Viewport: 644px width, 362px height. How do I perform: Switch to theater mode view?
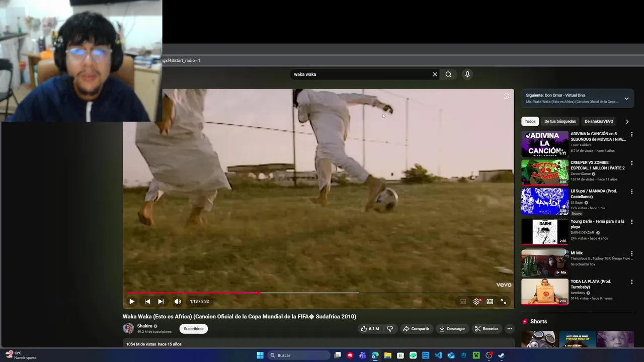coord(490,301)
